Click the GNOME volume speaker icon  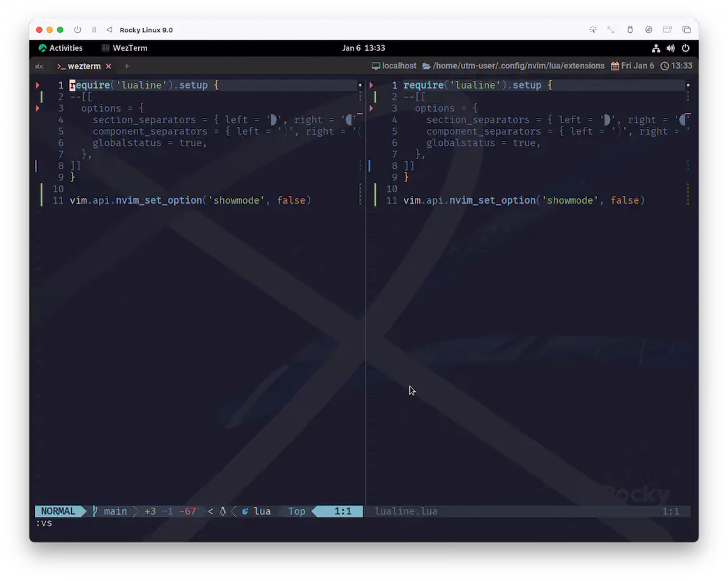point(670,48)
